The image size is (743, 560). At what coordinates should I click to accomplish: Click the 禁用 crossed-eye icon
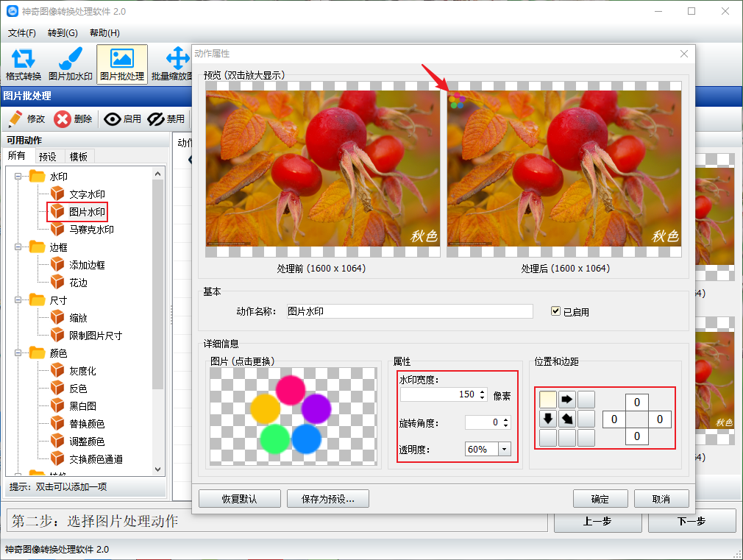(x=155, y=119)
